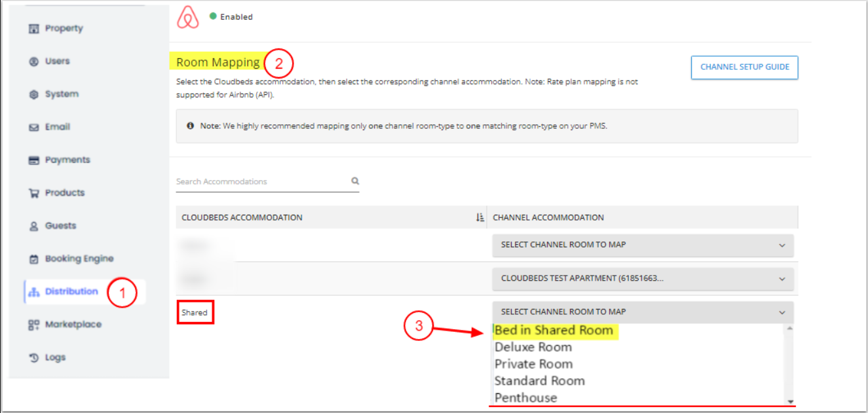The image size is (868, 413).
Task: Click the Property building icon in sidebar
Action: click(34, 29)
